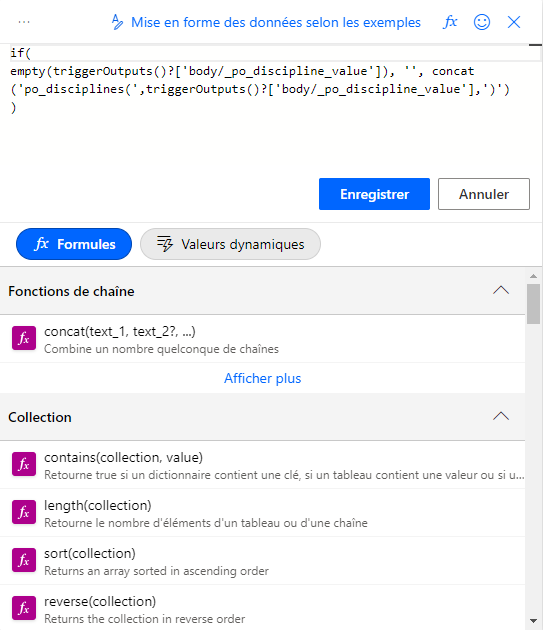Click the Enregistrer button
Viewport: 543px width, 630px height.
374,194
